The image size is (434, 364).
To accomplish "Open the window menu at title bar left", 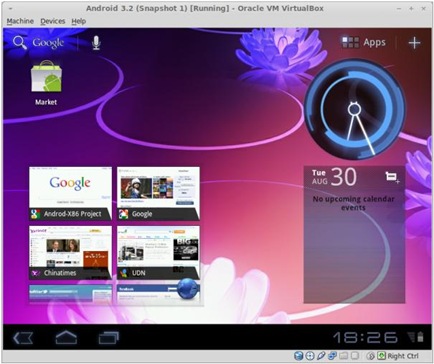I will point(11,8).
